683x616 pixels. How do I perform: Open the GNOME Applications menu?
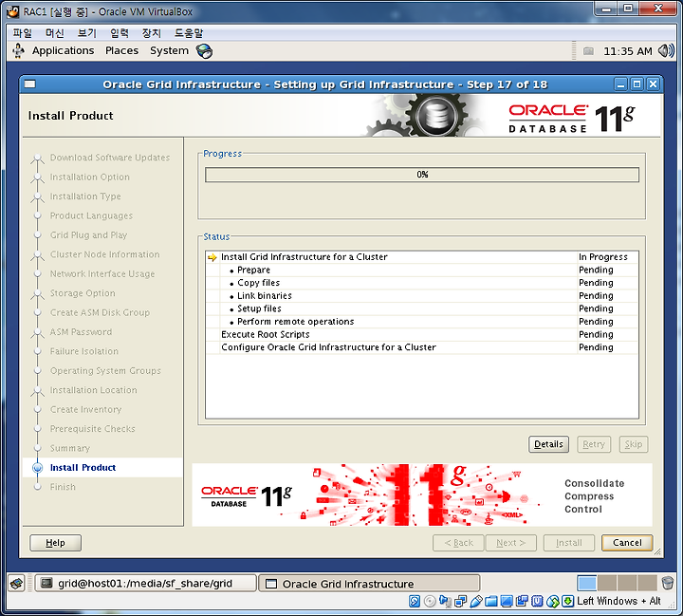click(x=63, y=50)
